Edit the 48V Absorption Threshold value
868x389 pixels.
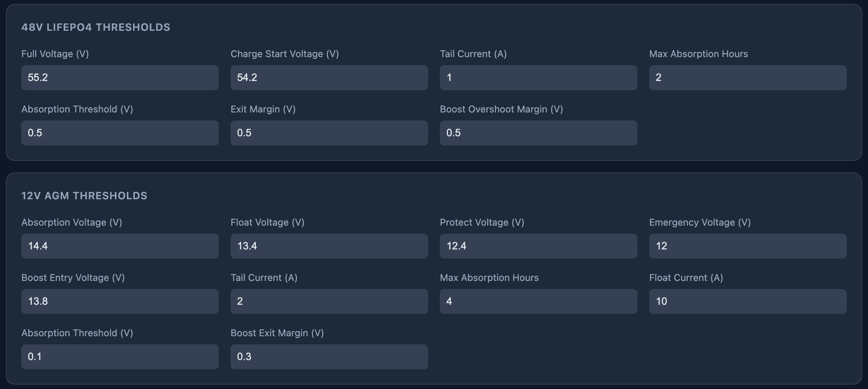(120, 133)
